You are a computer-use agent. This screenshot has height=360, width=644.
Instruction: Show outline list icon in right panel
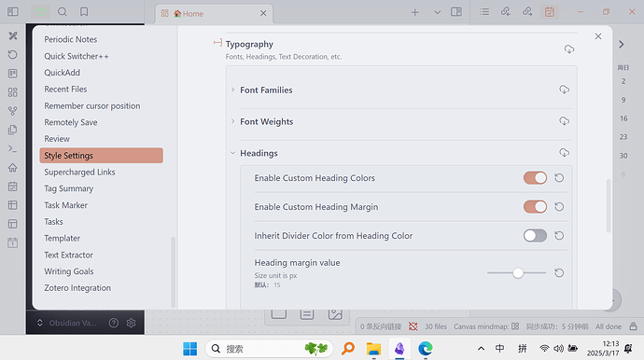click(x=484, y=12)
